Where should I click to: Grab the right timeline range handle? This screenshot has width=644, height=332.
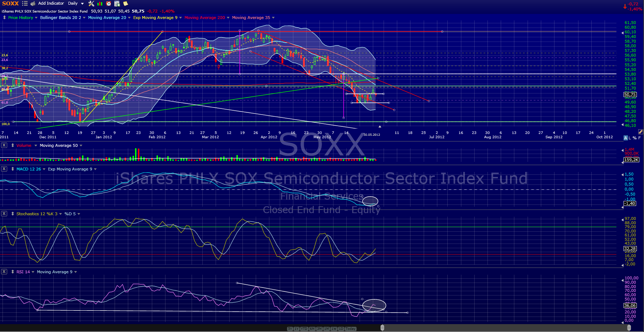point(629,328)
